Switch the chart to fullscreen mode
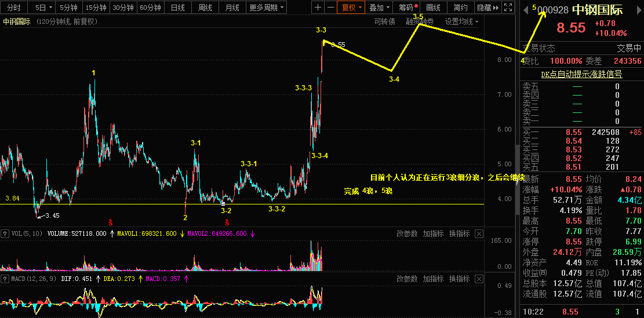The image size is (644, 318). tap(508, 7)
